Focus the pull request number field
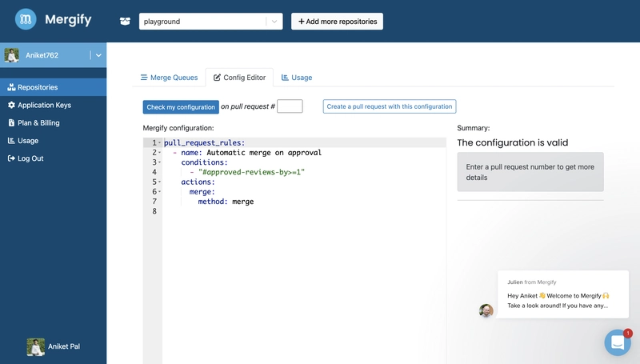 (x=290, y=106)
